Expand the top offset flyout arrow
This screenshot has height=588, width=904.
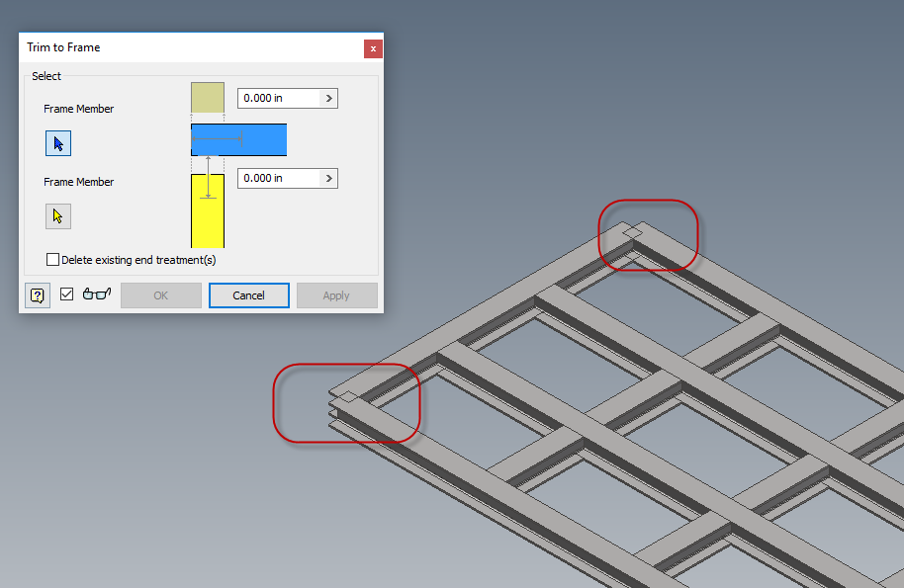tap(328, 98)
